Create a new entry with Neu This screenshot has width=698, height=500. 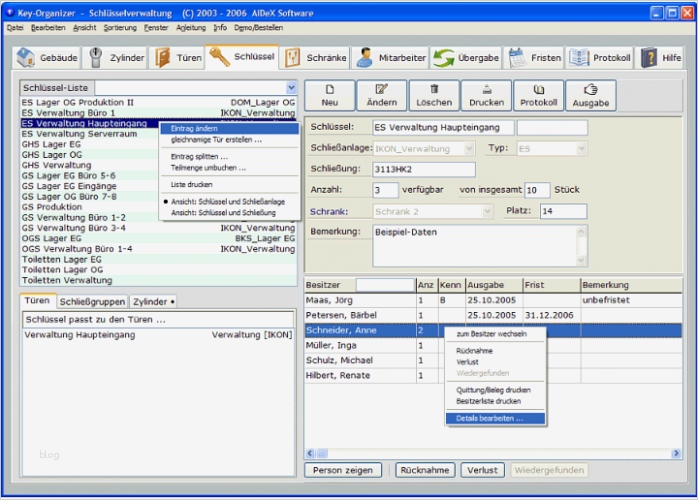click(330, 95)
